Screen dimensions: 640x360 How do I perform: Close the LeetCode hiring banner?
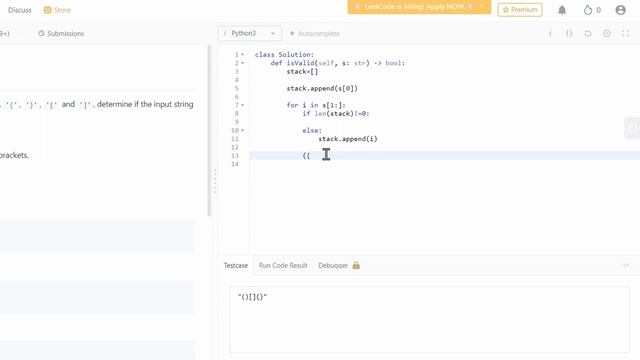(x=482, y=7)
